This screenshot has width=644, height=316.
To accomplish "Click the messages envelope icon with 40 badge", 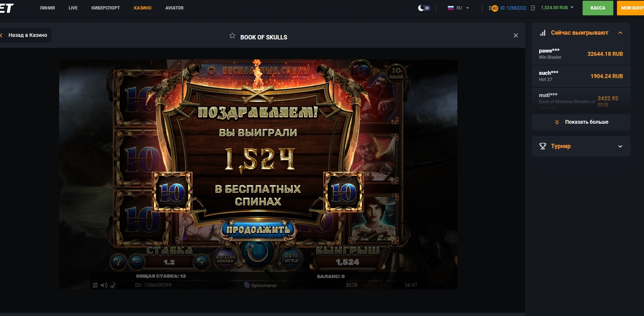I will (493, 8).
